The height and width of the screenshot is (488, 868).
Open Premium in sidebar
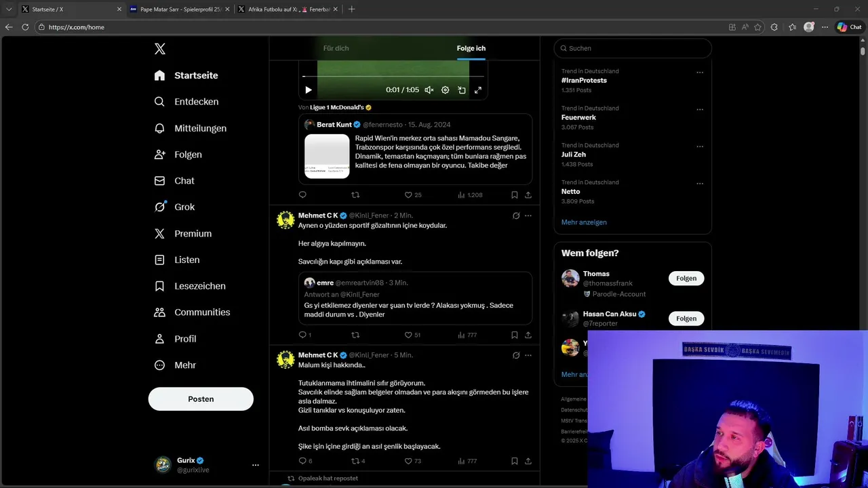coord(183,233)
